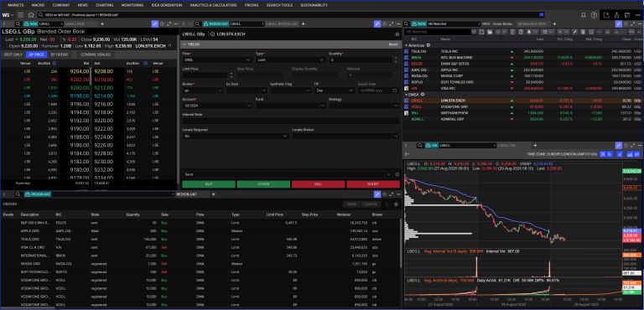644x310 pixels.
Task: Click the watchlist pencil edit icon
Action: coord(574,32)
